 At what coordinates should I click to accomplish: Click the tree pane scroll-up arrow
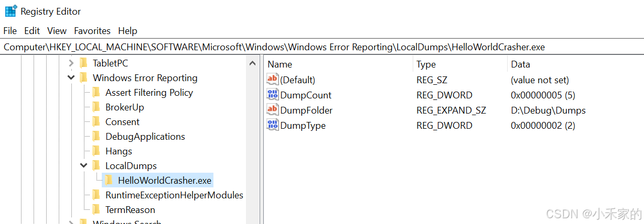pos(253,63)
